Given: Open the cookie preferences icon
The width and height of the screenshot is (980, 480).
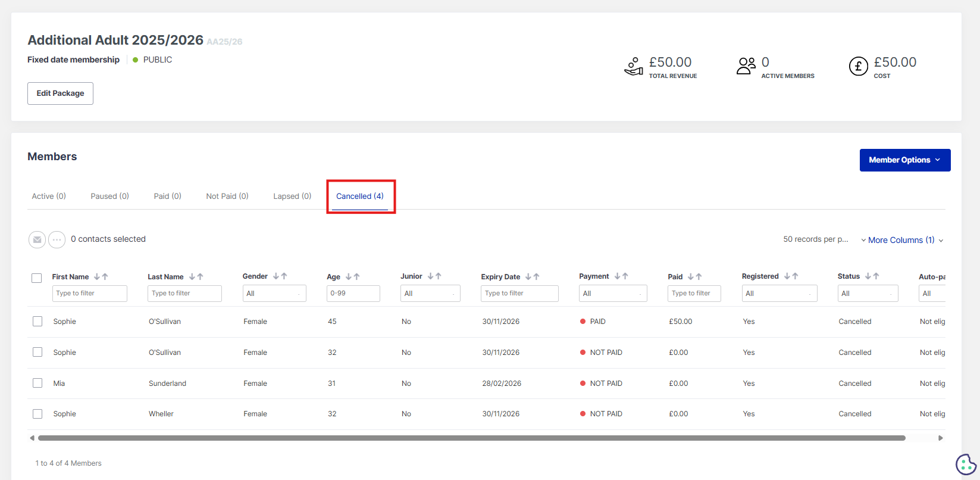Looking at the screenshot, I should [x=965, y=464].
